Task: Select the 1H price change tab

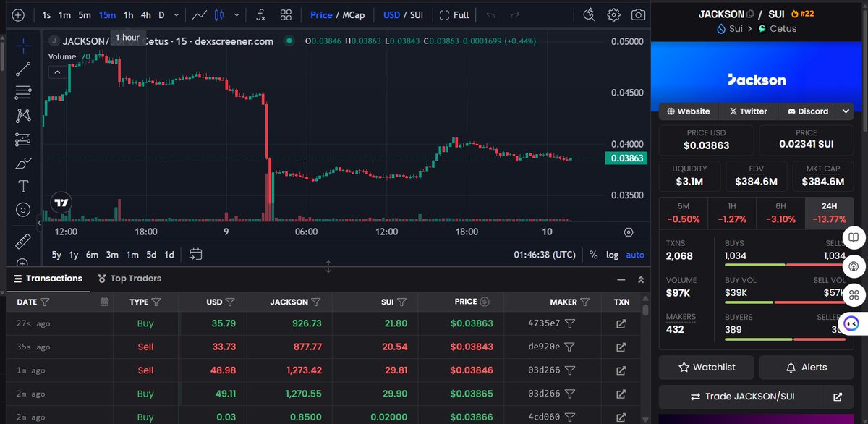Action: pos(732,213)
